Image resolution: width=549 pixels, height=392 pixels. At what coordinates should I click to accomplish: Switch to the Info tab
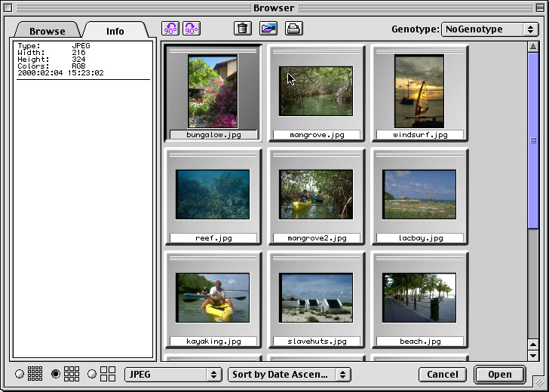pyautogui.click(x=115, y=31)
